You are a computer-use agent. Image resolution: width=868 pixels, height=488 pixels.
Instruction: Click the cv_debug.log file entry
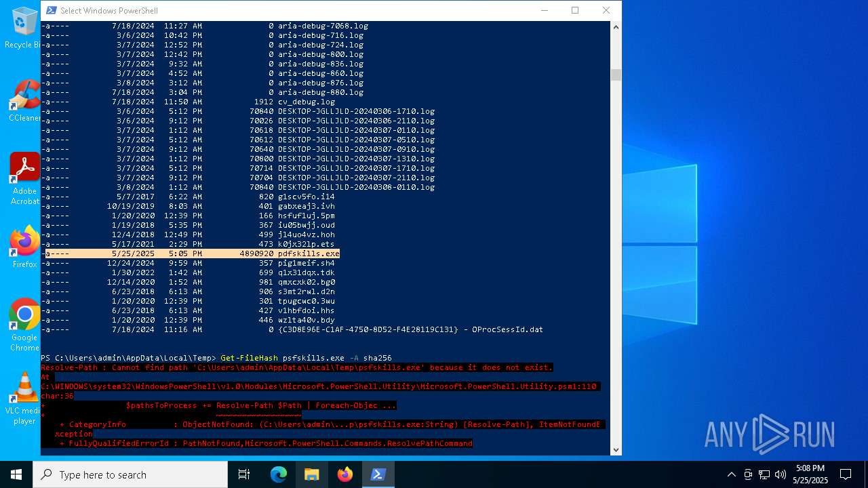pos(307,102)
